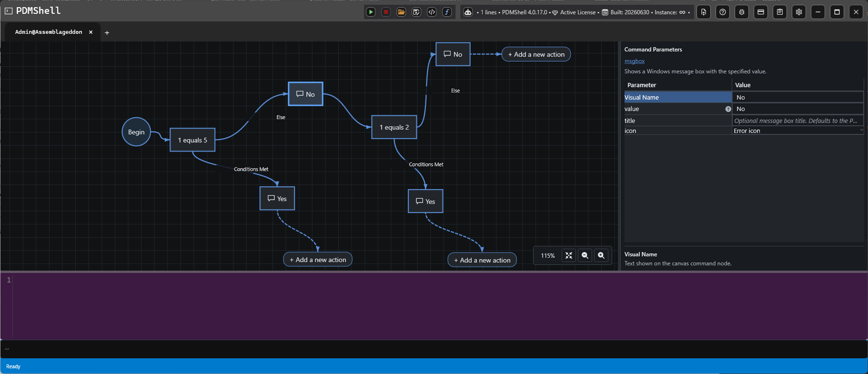This screenshot has height=374, width=868.
Task: Select the Visual Name parameter row
Action: click(x=678, y=97)
